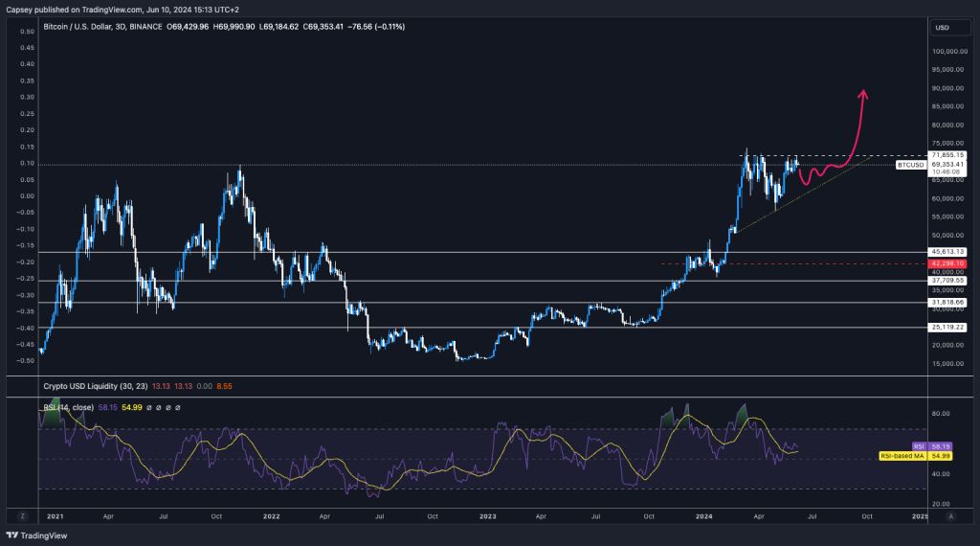The image size is (980, 546).
Task: Click the purple RSI value label on the scale
Action: [918, 446]
